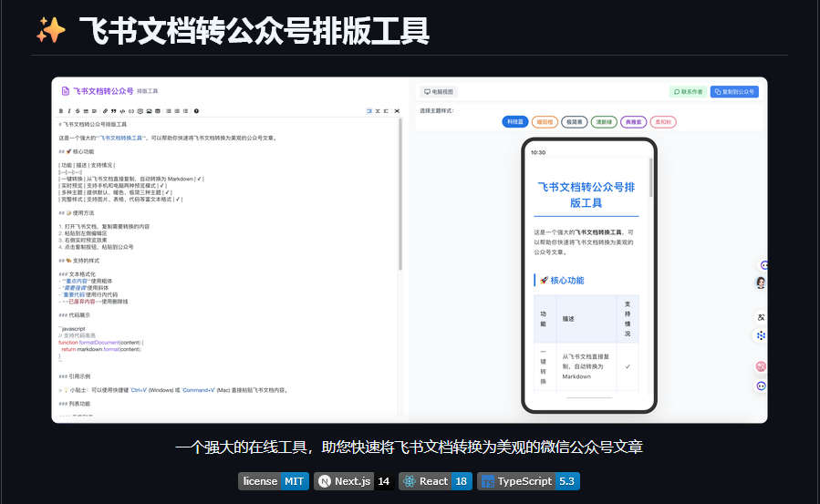Image resolution: width=820 pixels, height=504 pixels.
Task: Click '## 🚀 核心功能' line in editor
Action: (x=77, y=151)
